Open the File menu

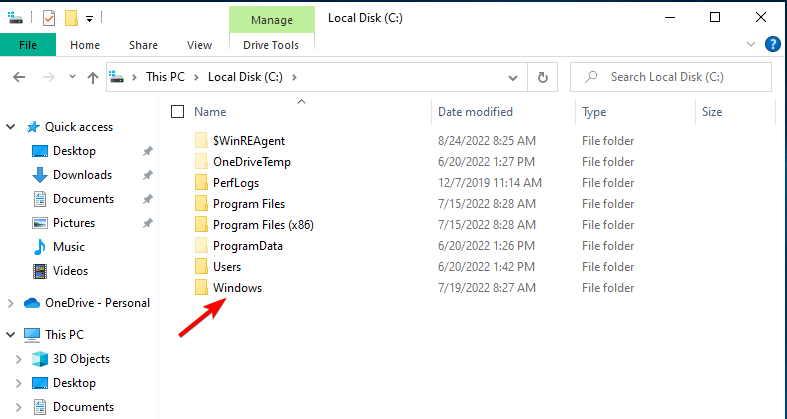click(28, 45)
